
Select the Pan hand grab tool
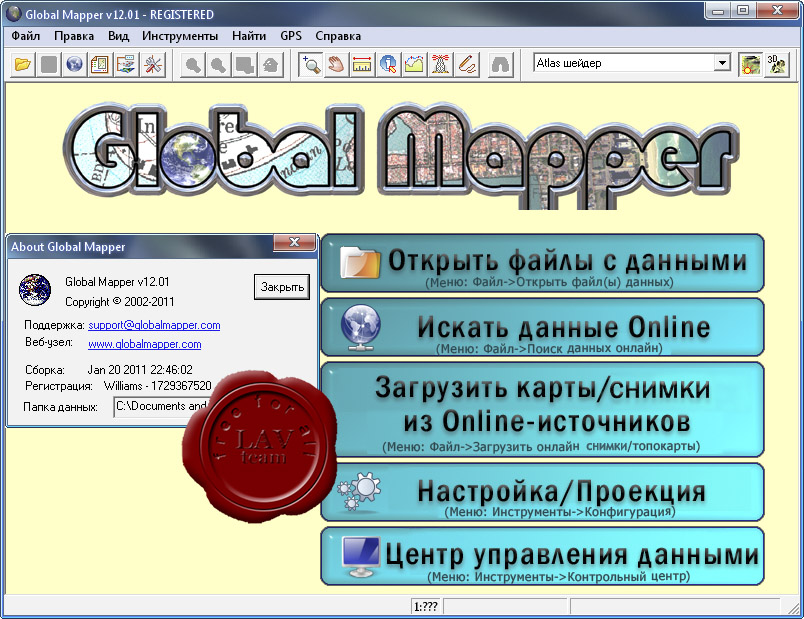pos(336,65)
